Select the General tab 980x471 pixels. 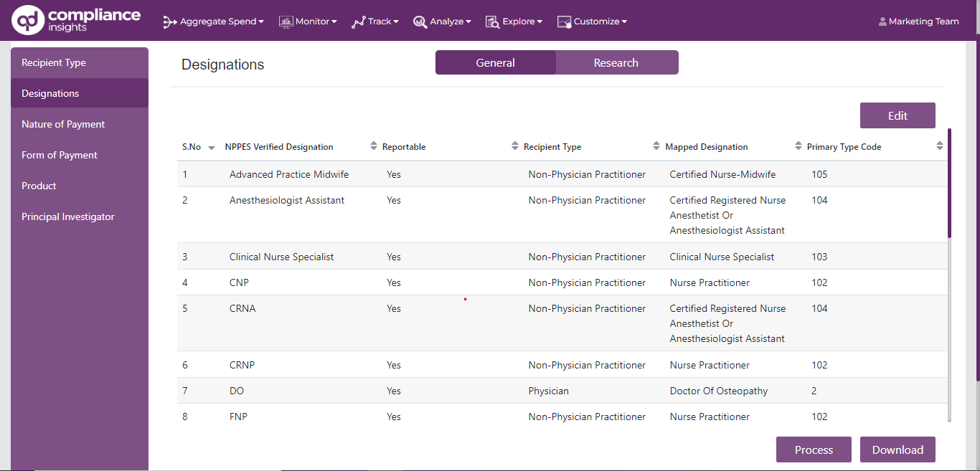[495, 63]
